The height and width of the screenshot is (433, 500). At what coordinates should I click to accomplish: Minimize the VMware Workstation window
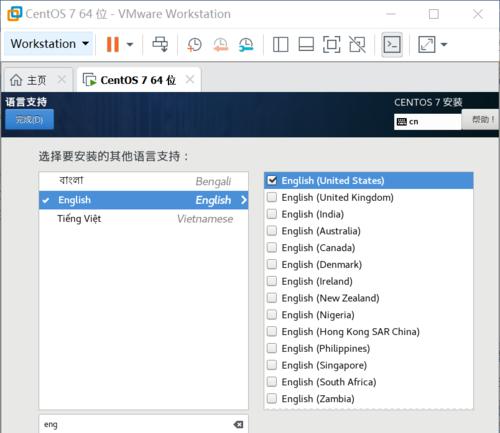(391, 14)
